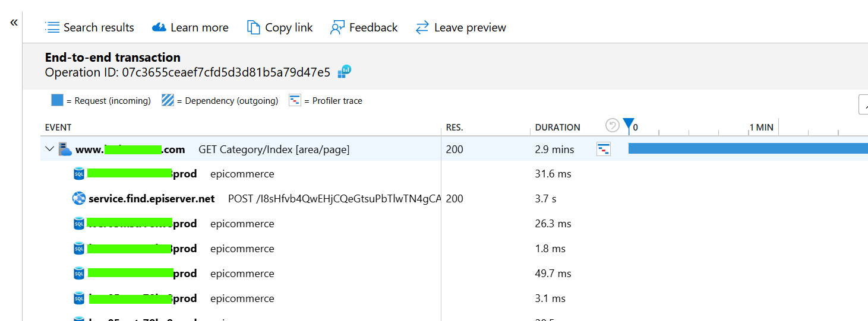
Task: Open the profiler trace icon for the request
Action: 603,150
